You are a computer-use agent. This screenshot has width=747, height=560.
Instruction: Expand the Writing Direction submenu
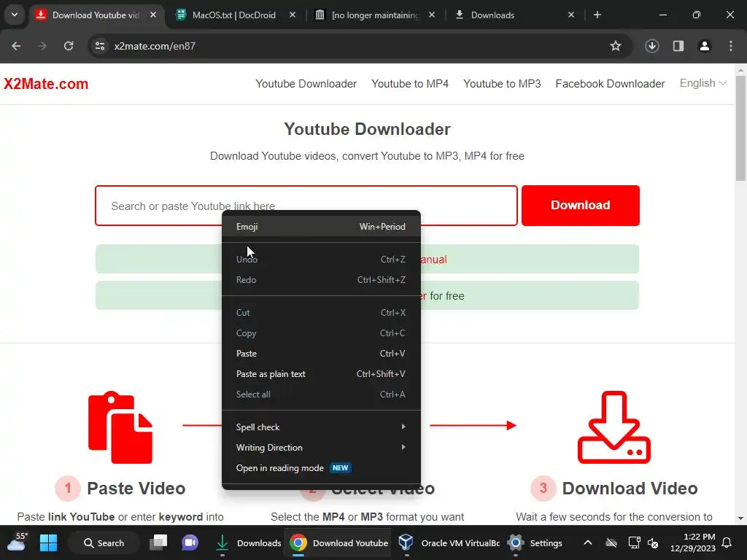pyautogui.click(x=321, y=448)
